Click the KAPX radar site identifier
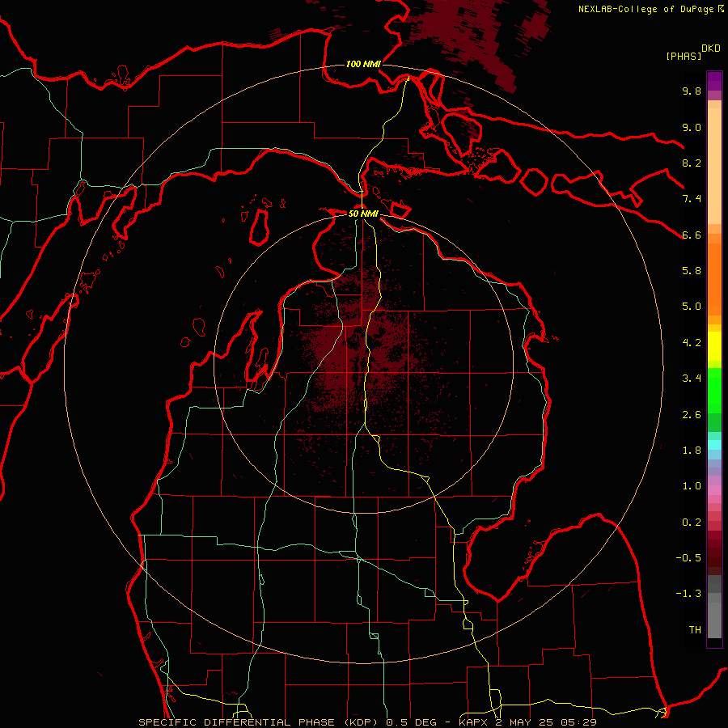The height and width of the screenshot is (728, 728). (x=473, y=722)
